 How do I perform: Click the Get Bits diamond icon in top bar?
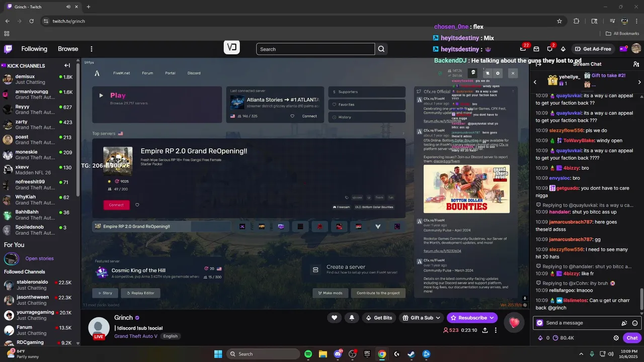pyautogui.click(x=563, y=49)
